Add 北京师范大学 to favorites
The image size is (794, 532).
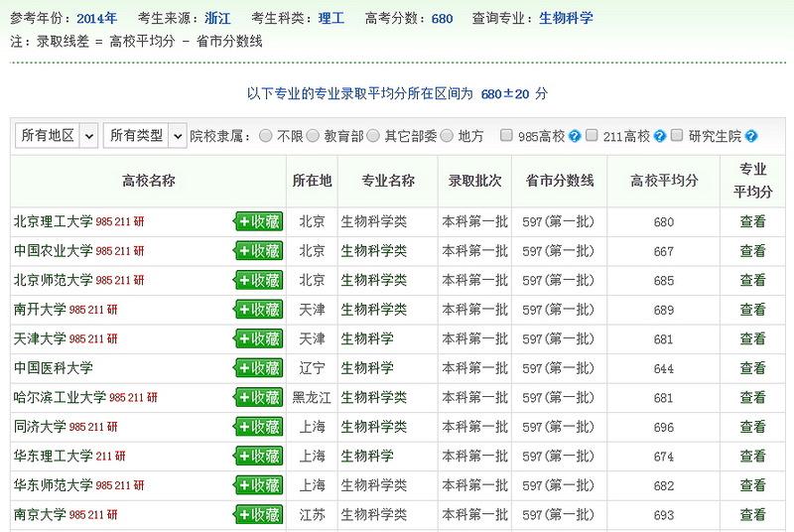point(258,281)
